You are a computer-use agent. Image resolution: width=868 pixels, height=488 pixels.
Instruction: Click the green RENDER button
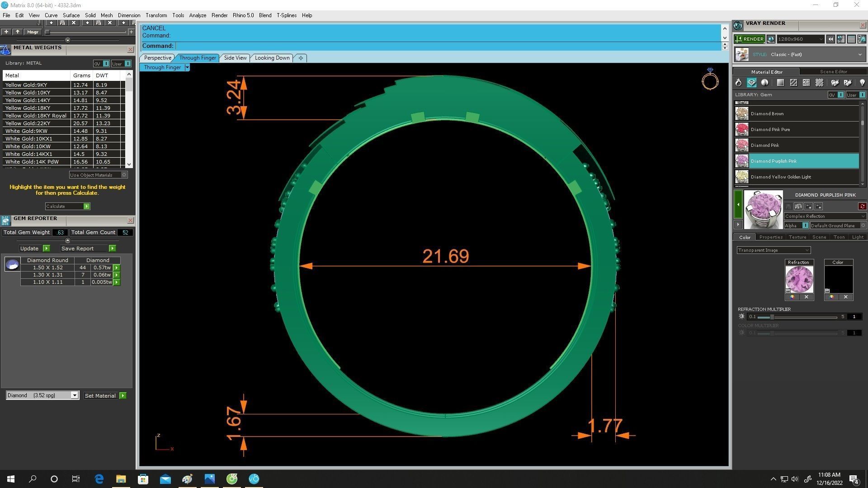coord(749,39)
